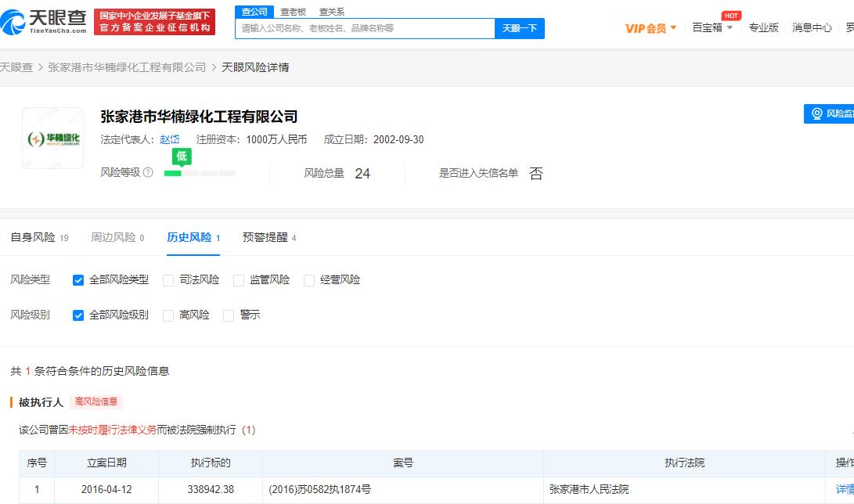Screen dimensions: 854x504
Task: Open 详情 for case 苏0582执1874号
Action: click(845, 489)
